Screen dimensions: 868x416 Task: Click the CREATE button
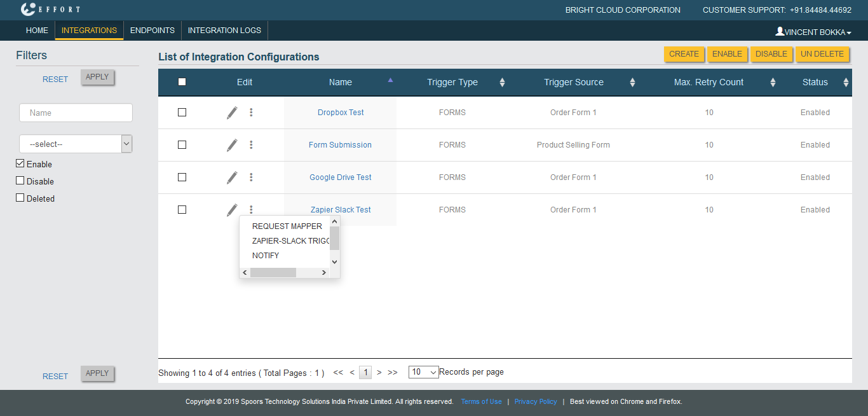(684, 54)
